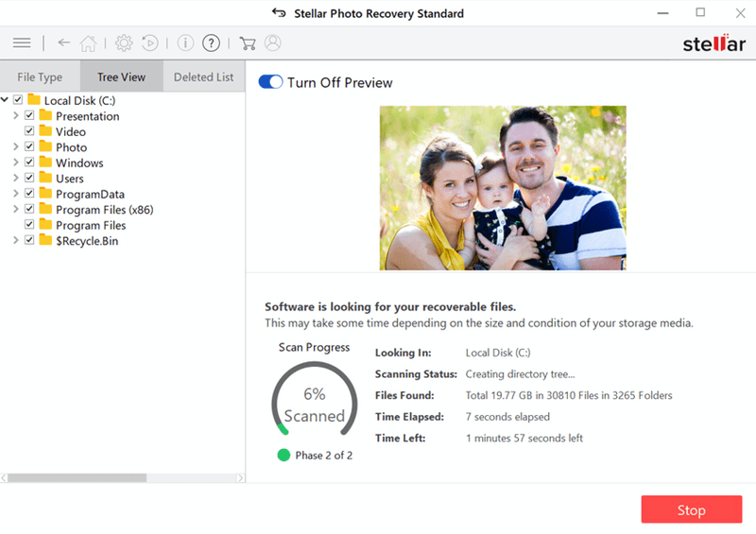
Task: Click the Looking In 'Local Disk (C:)' value
Action: pos(498,353)
